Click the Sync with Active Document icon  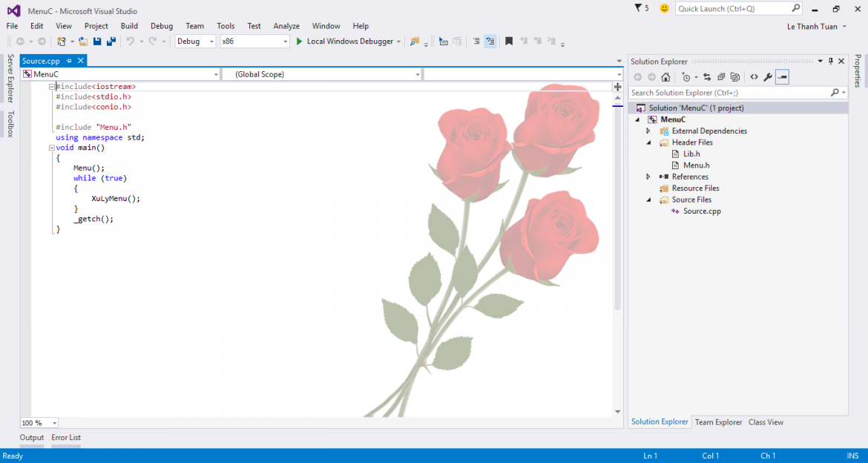point(707,77)
